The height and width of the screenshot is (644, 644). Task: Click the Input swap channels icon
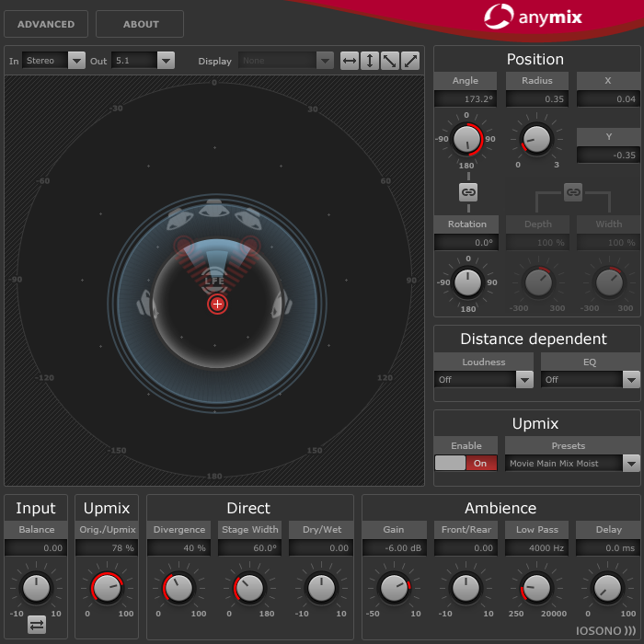tap(37, 625)
